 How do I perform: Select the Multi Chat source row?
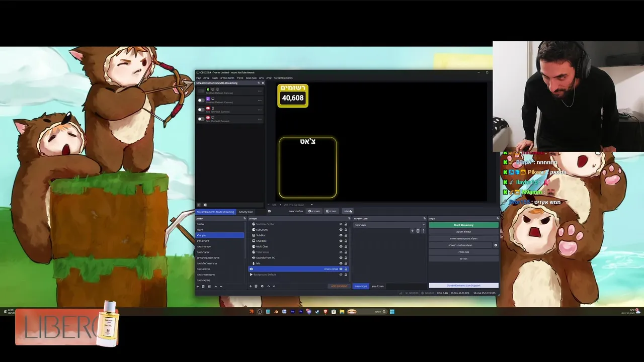(x=298, y=246)
